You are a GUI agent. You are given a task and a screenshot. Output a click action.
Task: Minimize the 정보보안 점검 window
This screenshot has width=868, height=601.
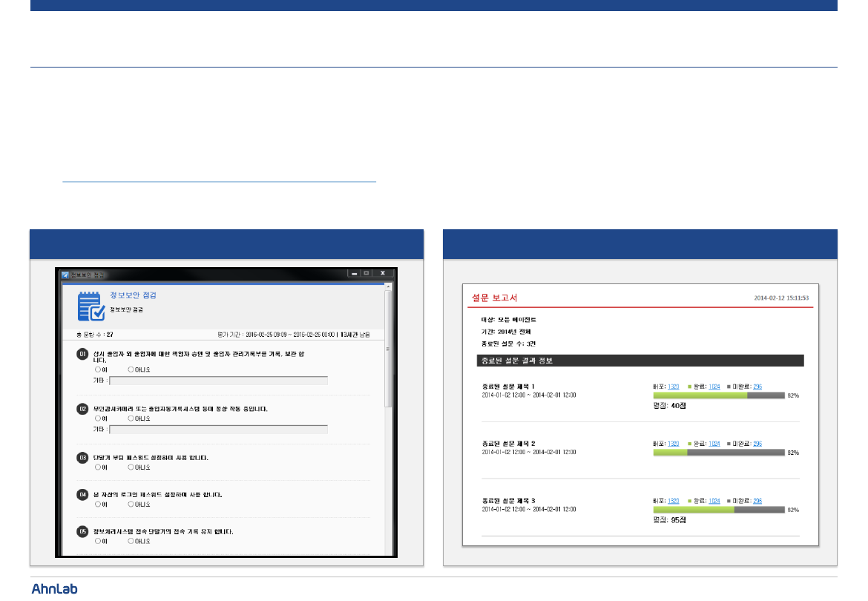(x=354, y=274)
